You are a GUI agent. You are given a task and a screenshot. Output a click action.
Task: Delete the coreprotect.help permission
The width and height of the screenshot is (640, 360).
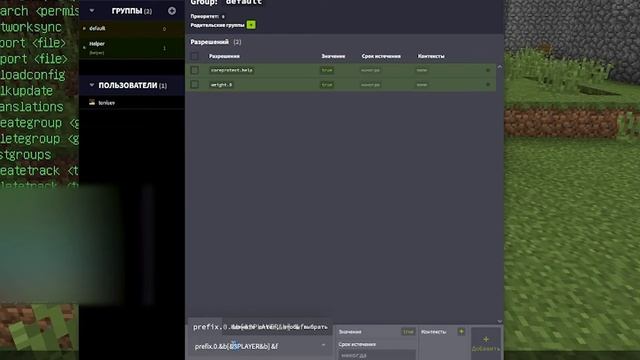(x=488, y=70)
